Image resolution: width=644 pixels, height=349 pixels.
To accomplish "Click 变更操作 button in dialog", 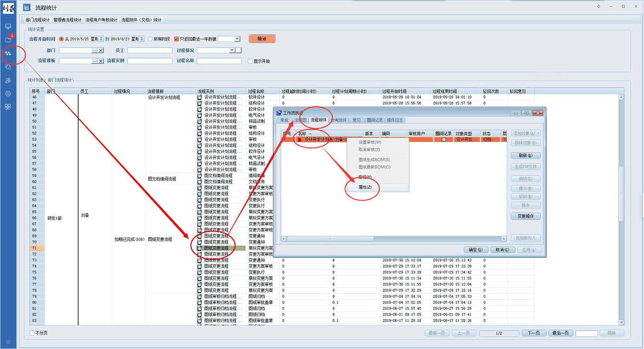I will point(526,216).
